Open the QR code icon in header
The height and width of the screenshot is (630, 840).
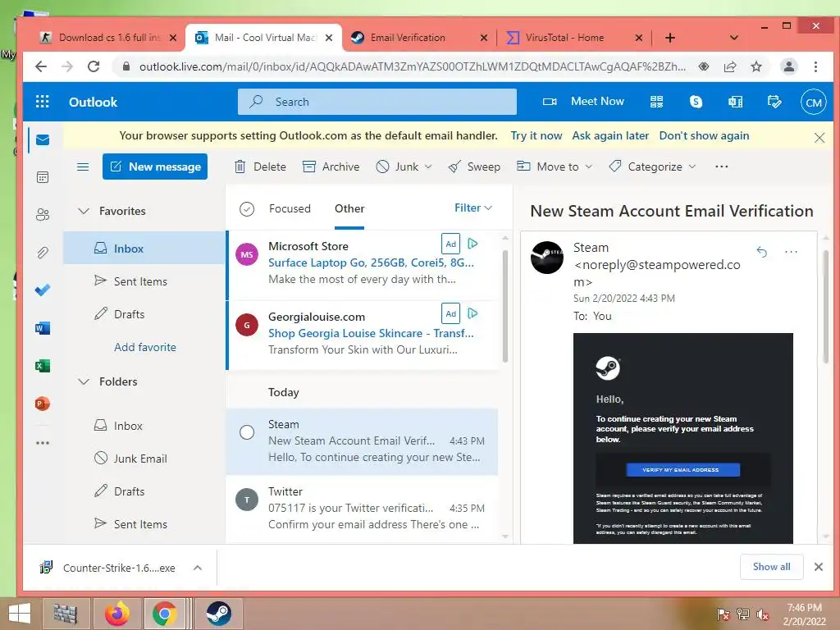657,102
